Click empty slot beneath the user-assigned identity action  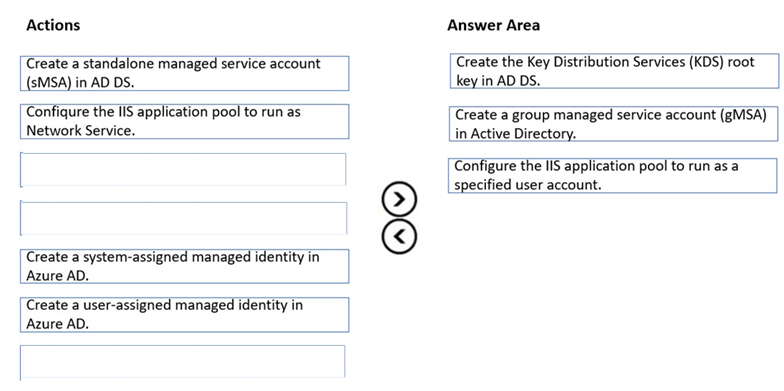point(182,361)
